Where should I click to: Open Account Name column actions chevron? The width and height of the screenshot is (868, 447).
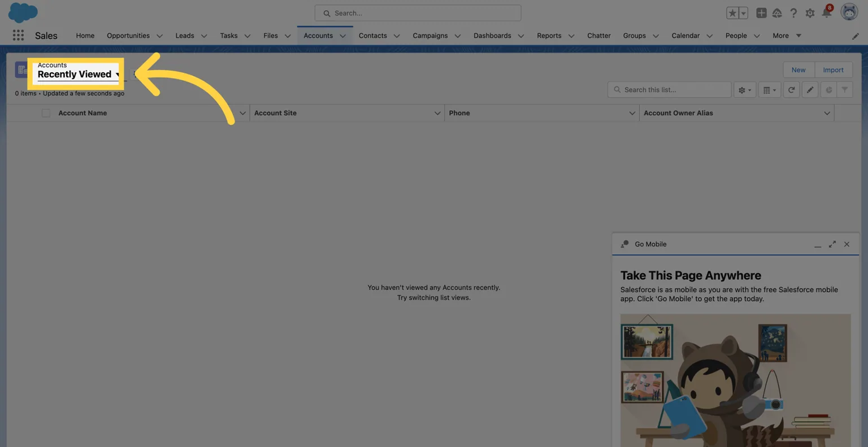pos(242,113)
